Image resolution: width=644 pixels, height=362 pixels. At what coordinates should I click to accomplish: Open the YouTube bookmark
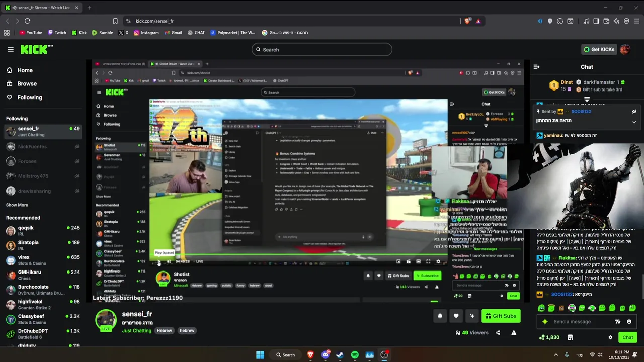coord(31,33)
